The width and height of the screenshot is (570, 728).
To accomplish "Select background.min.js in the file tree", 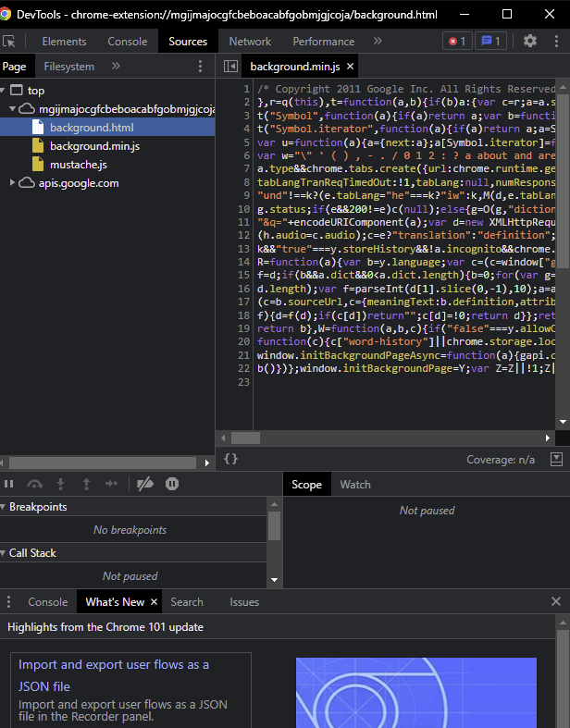I will click(x=94, y=146).
